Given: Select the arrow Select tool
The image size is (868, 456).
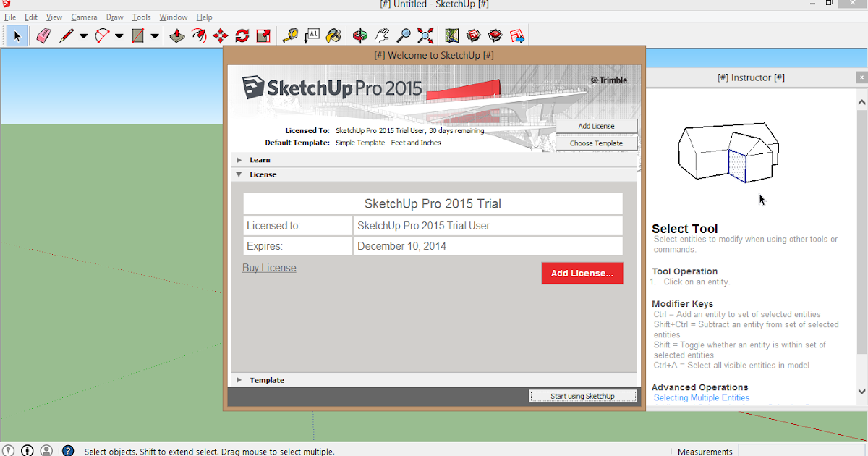Looking at the screenshot, I should click(17, 35).
